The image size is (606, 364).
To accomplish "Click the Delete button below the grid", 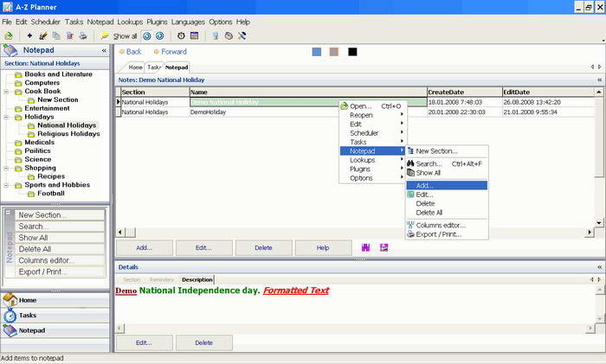I will pyautogui.click(x=263, y=248).
